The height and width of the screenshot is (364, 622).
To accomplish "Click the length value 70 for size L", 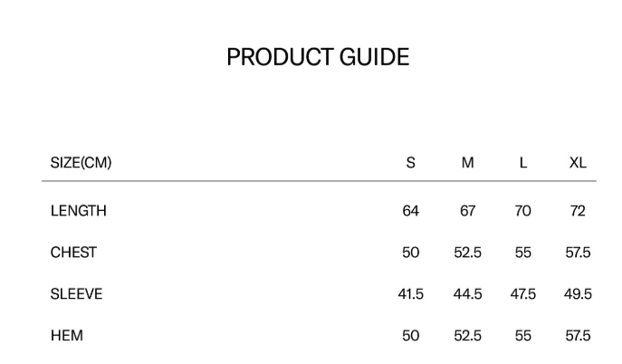I will click(523, 211).
